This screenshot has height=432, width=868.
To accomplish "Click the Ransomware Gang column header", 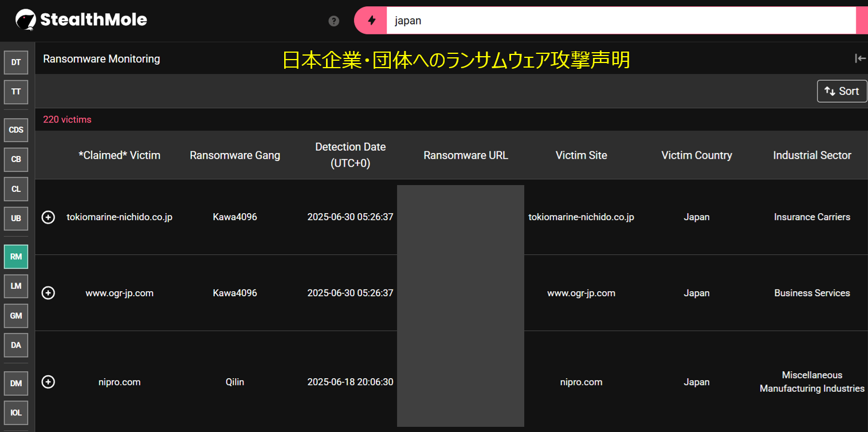I will click(235, 155).
